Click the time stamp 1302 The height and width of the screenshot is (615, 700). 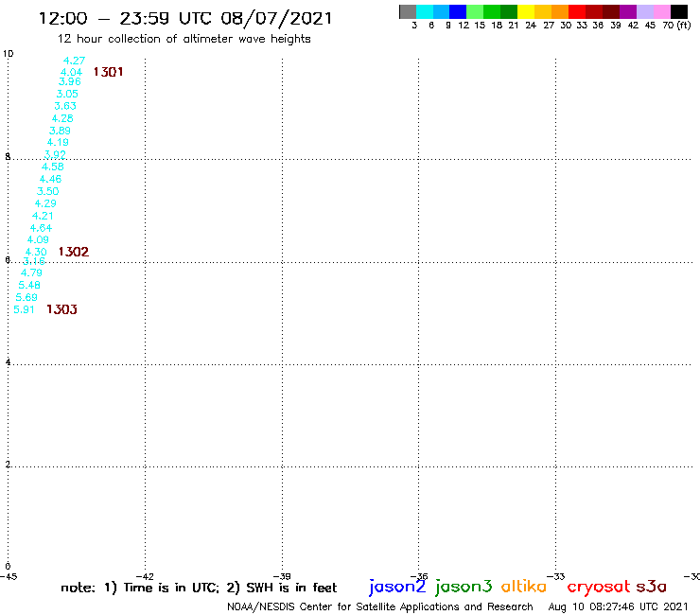(x=74, y=252)
